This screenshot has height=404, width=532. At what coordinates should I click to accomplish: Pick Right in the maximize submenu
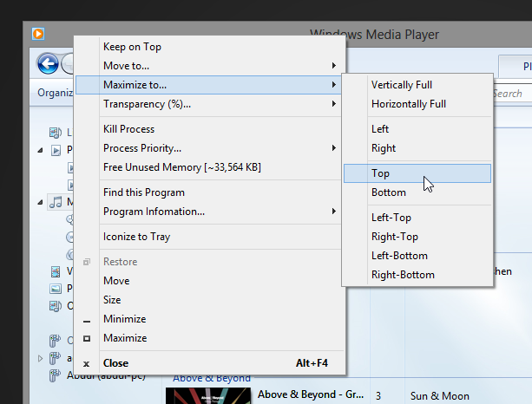pyautogui.click(x=417, y=148)
